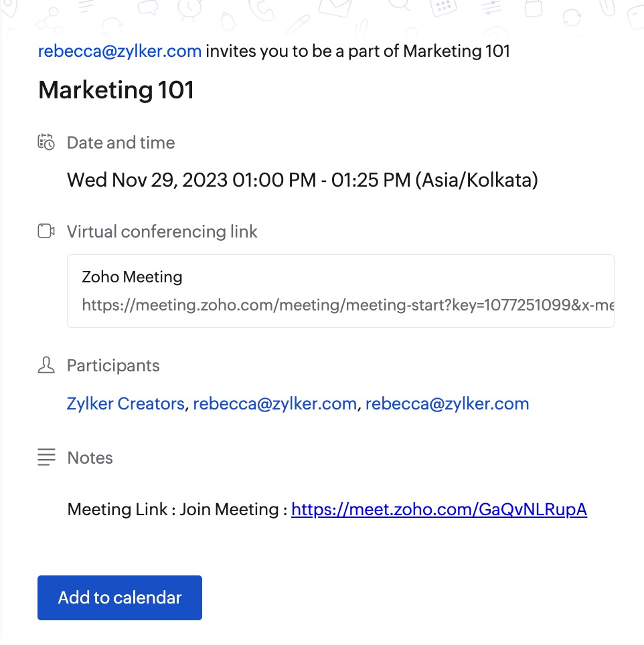Click 'Marketing 101' in the invitation sentence
The image size is (644, 645).
coord(457,51)
